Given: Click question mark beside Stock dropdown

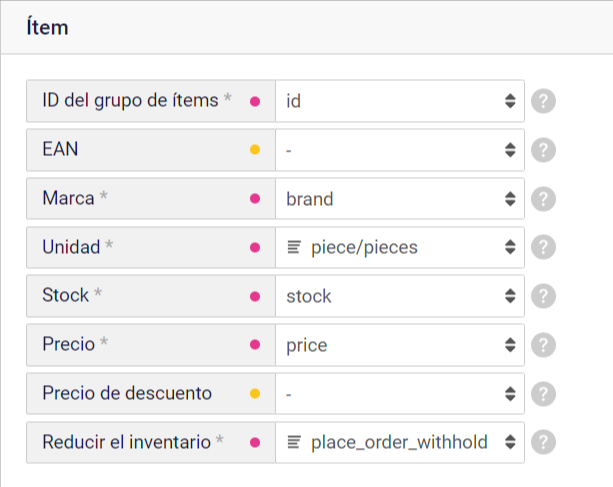Looking at the screenshot, I should tap(543, 296).
